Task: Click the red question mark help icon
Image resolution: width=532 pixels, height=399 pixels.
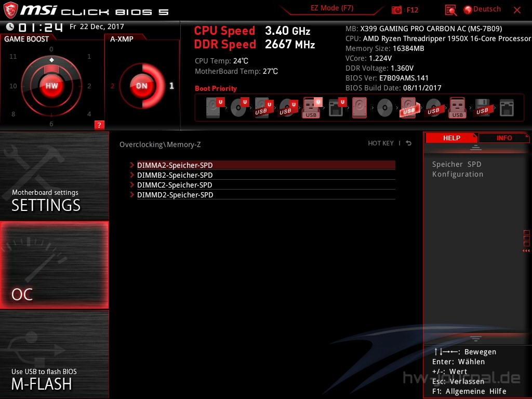Action: click(99, 125)
